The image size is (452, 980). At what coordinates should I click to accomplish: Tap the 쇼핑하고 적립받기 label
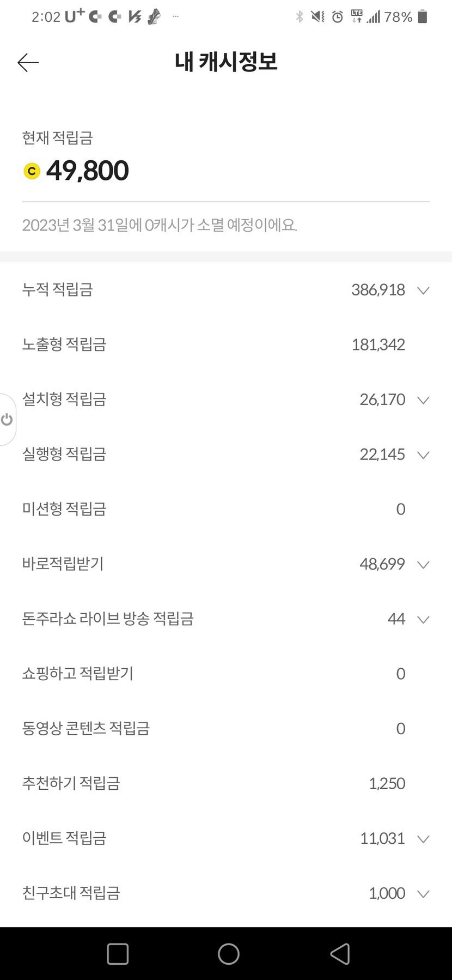[x=78, y=674]
